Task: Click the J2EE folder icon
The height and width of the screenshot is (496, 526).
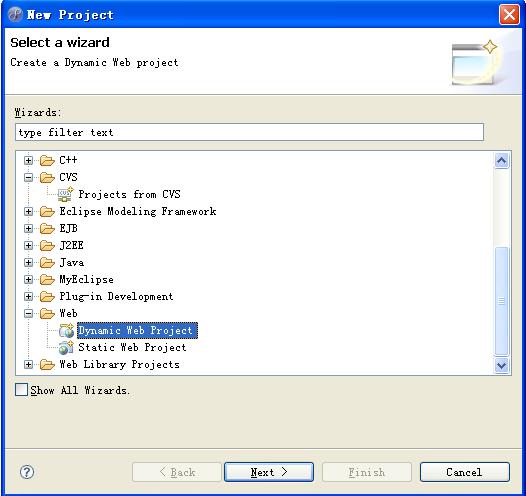Action: click(x=47, y=245)
